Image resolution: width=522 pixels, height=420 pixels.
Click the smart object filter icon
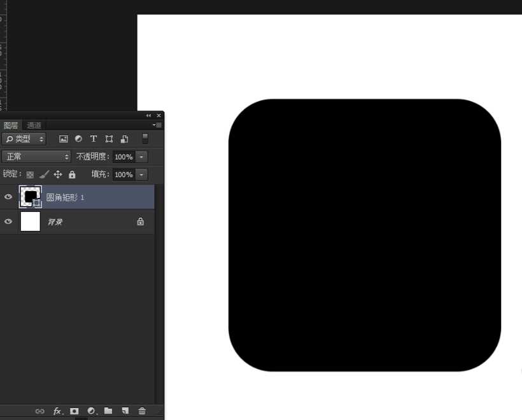tap(125, 139)
